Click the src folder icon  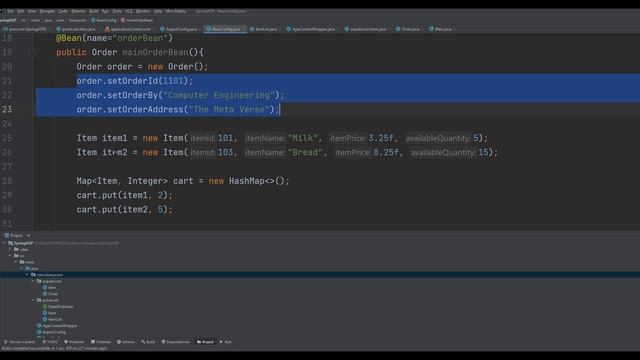pyautogui.click(x=16, y=256)
